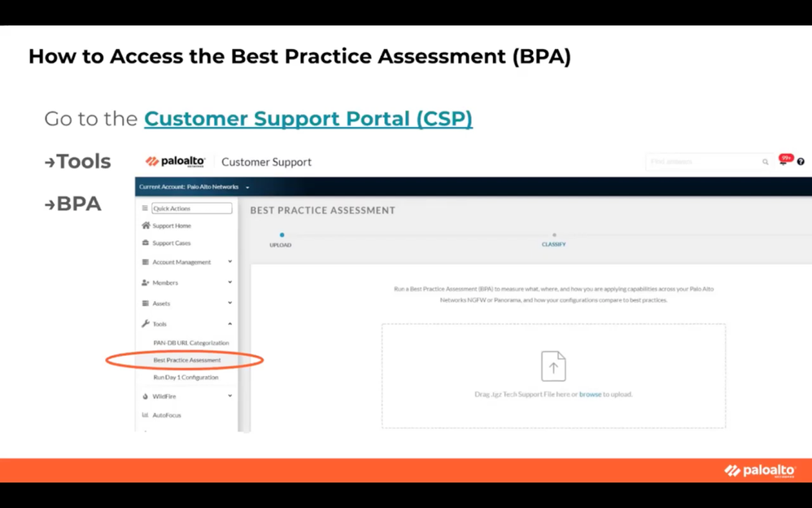Click the Customer Support header title

267,162
